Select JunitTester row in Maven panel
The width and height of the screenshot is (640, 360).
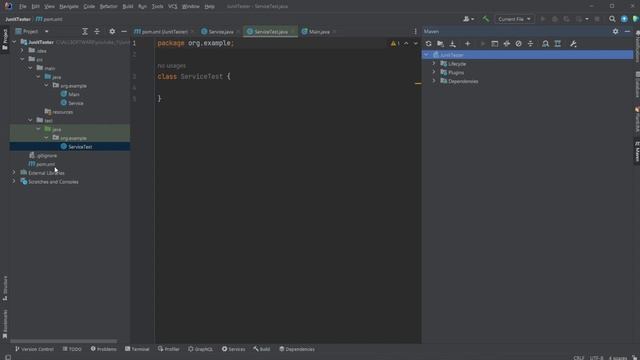pyautogui.click(x=527, y=55)
